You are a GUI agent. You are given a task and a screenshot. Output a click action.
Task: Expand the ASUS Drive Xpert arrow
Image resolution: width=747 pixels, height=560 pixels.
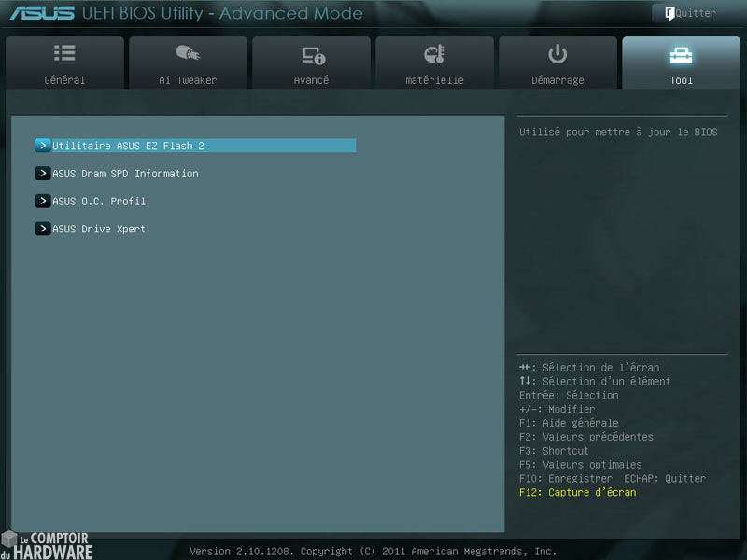point(43,229)
